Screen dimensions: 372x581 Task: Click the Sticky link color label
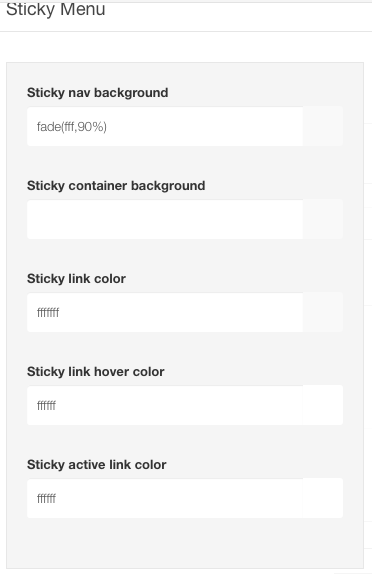(x=76, y=279)
